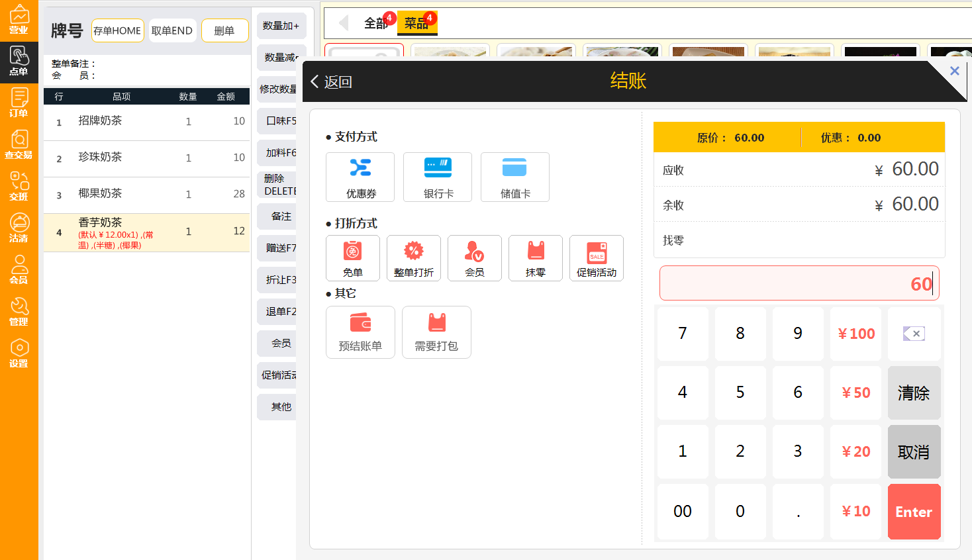Confirm payment with the Enter button
The width and height of the screenshot is (972, 560).
pos(914,511)
